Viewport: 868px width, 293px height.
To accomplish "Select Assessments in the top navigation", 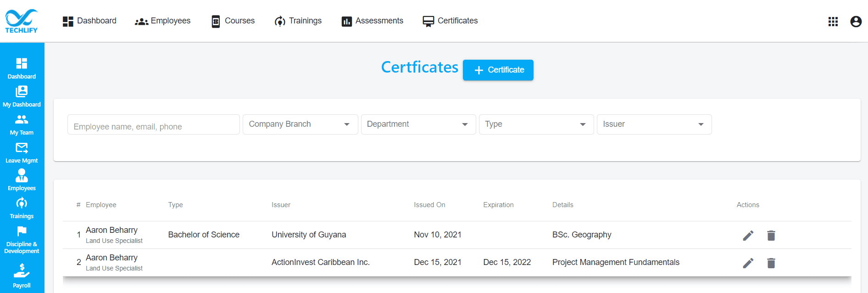I will pyautogui.click(x=372, y=21).
